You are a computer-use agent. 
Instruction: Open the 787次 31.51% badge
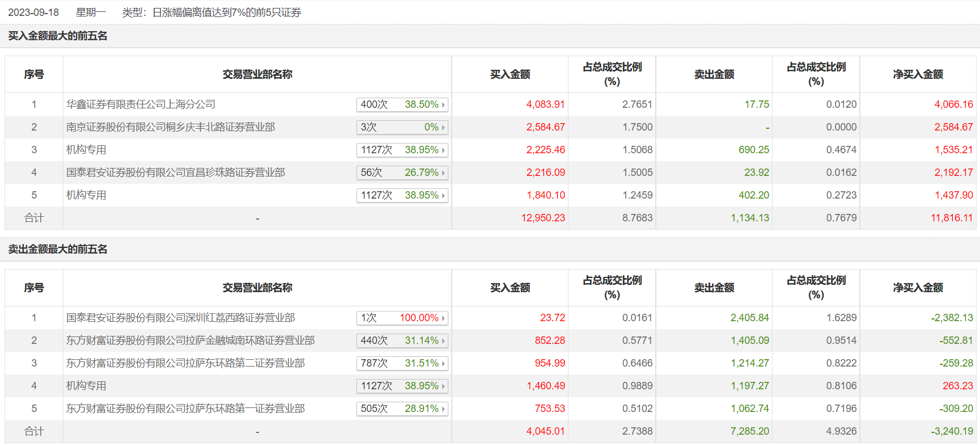tap(402, 363)
